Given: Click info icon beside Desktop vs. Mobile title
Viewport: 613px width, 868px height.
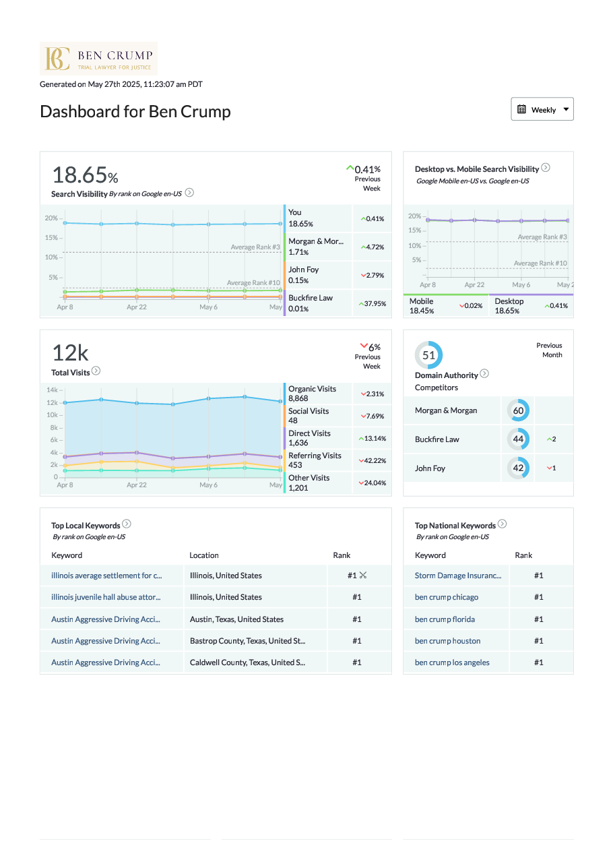Looking at the screenshot, I should [546, 168].
